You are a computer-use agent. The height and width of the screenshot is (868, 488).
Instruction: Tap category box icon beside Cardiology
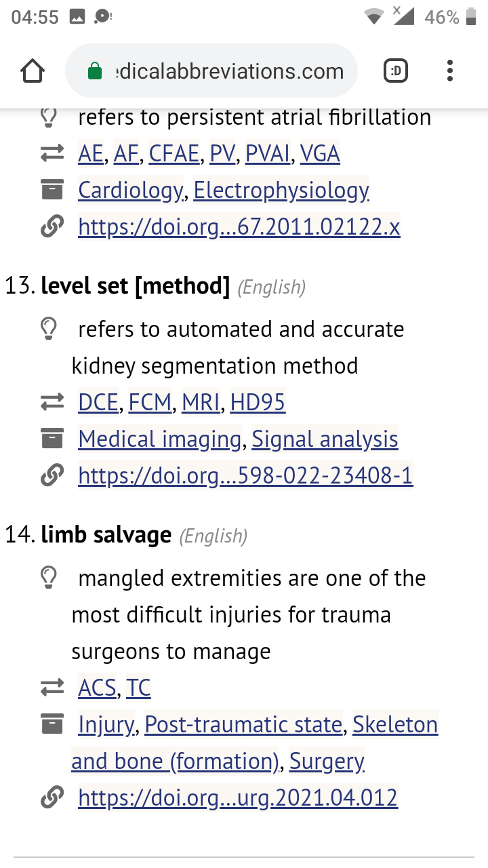coord(52,191)
